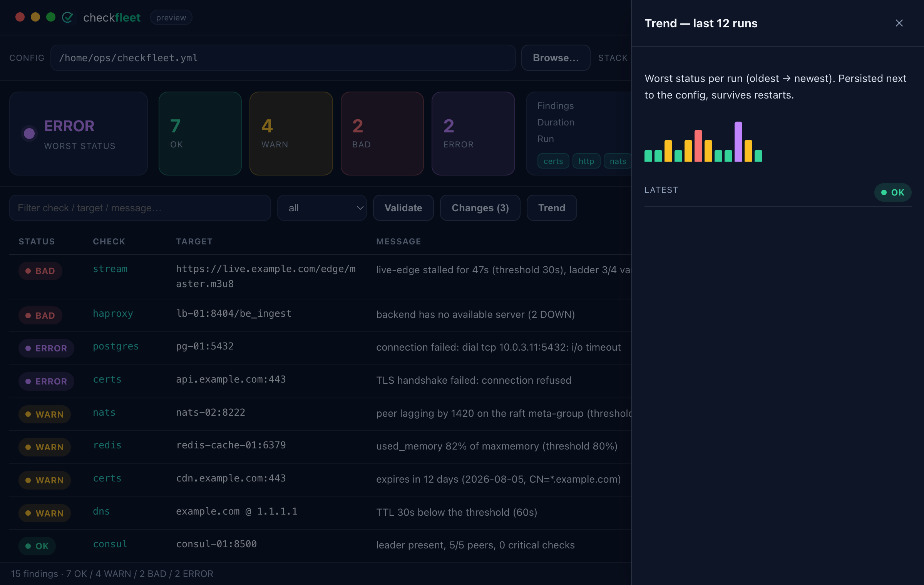This screenshot has height=585, width=924.
Task: Open the 'all' status filter dropdown
Action: 322,208
